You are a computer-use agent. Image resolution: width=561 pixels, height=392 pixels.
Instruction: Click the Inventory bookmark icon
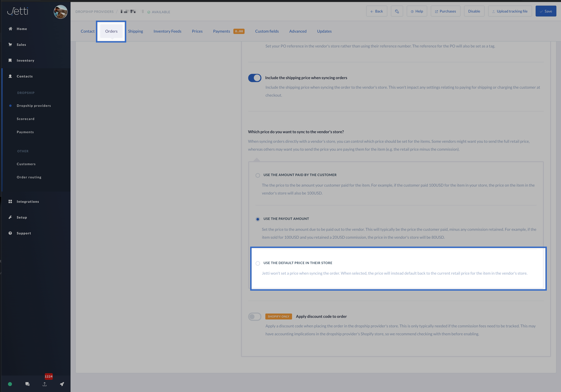pyautogui.click(x=10, y=60)
